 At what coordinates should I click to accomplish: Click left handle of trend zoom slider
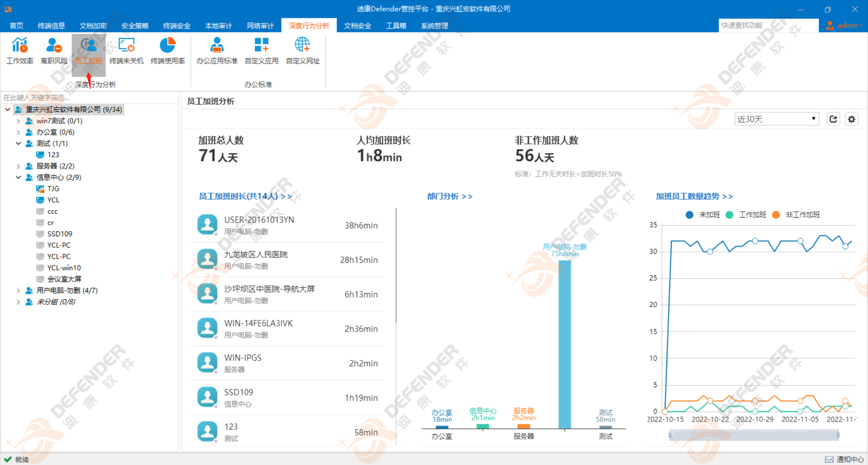[670, 436]
